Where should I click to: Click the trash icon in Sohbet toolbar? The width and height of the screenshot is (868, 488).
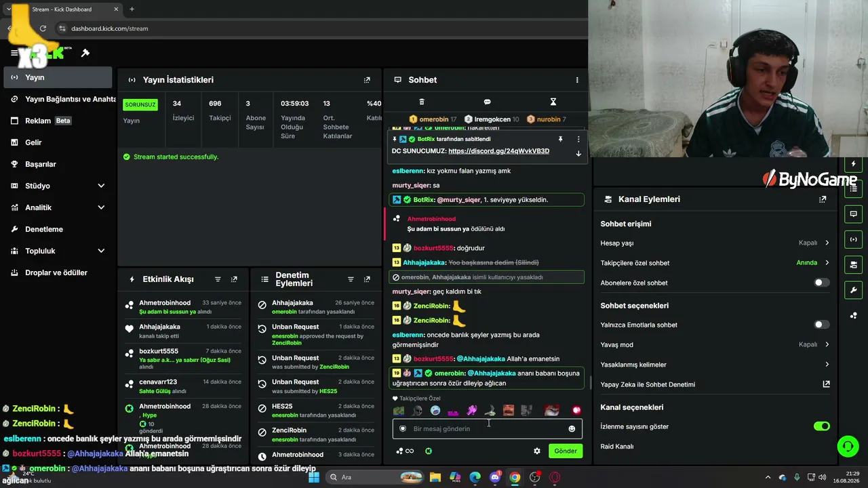(x=422, y=102)
